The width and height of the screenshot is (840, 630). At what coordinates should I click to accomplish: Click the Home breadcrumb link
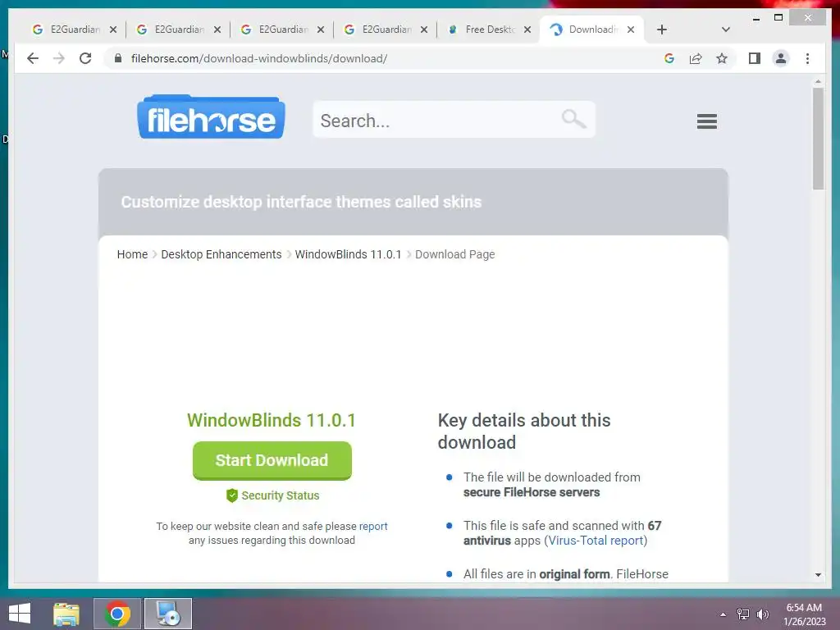click(x=132, y=254)
